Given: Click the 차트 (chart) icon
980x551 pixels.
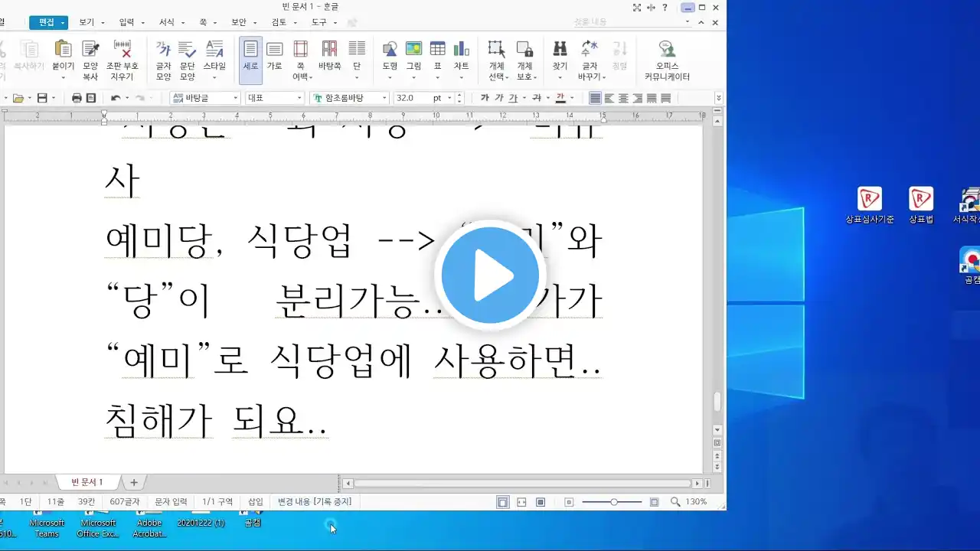Looking at the screenshot, I should click(x=461, y=49).
